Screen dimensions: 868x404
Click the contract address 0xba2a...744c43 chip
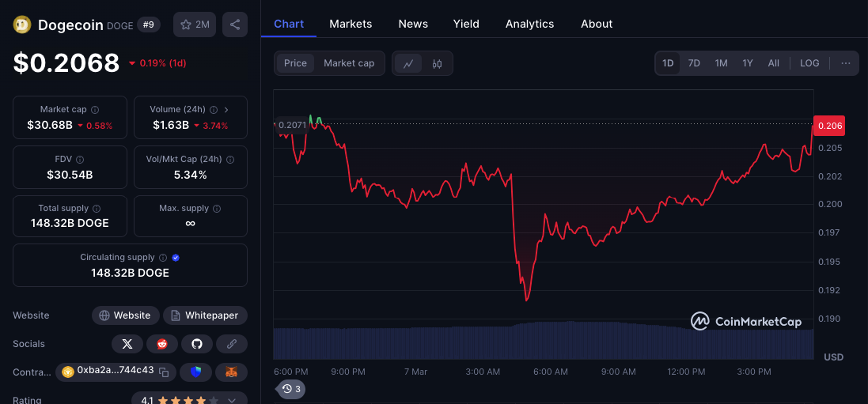click(x=116, y=372)
